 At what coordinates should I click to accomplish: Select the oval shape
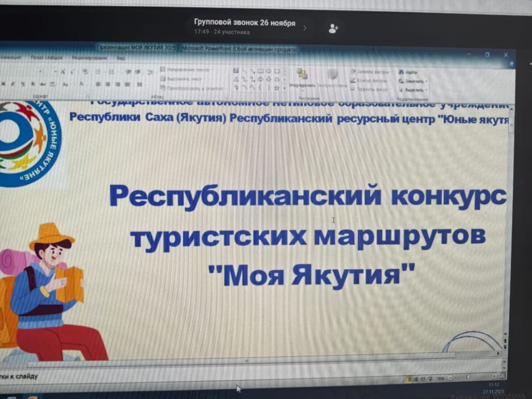pyautogui.click(x=268, y=71)
